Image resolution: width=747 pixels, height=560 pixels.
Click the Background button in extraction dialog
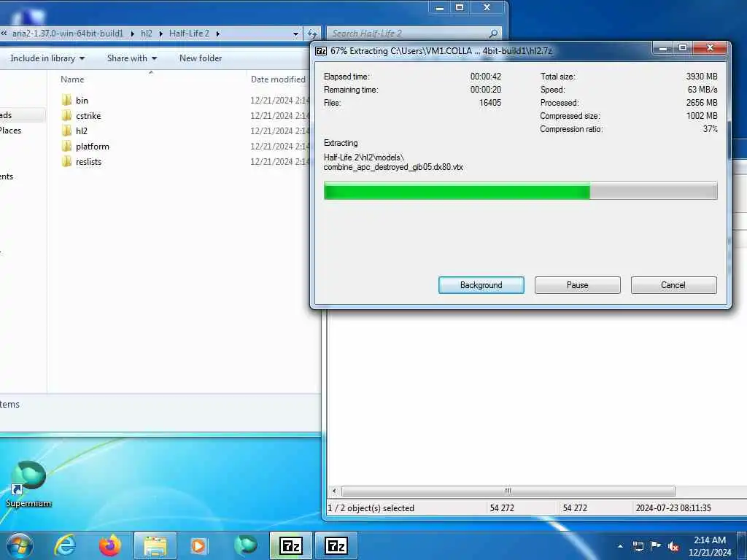click(x=481, y=285)
